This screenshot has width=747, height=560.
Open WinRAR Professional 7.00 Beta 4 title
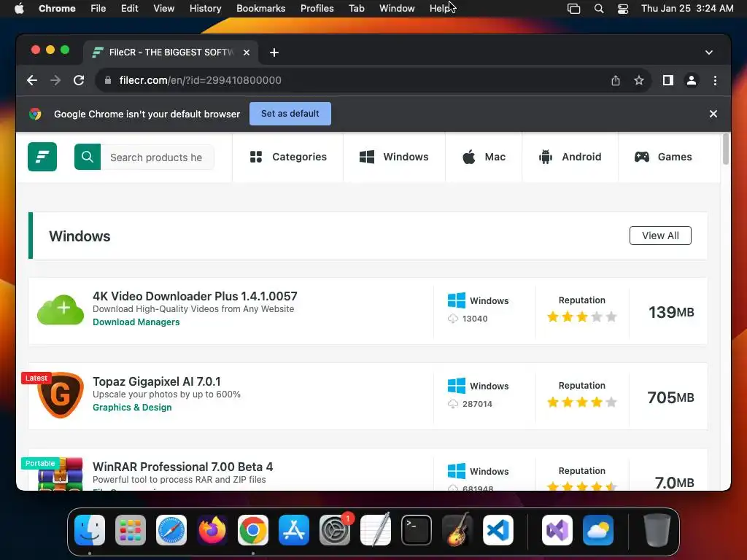click(182, 467)
